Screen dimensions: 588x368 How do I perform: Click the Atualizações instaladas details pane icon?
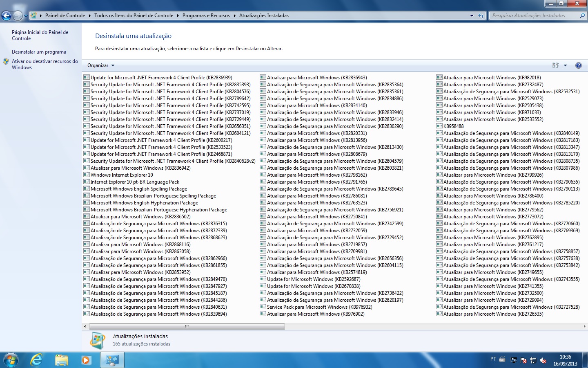point(98,340)
